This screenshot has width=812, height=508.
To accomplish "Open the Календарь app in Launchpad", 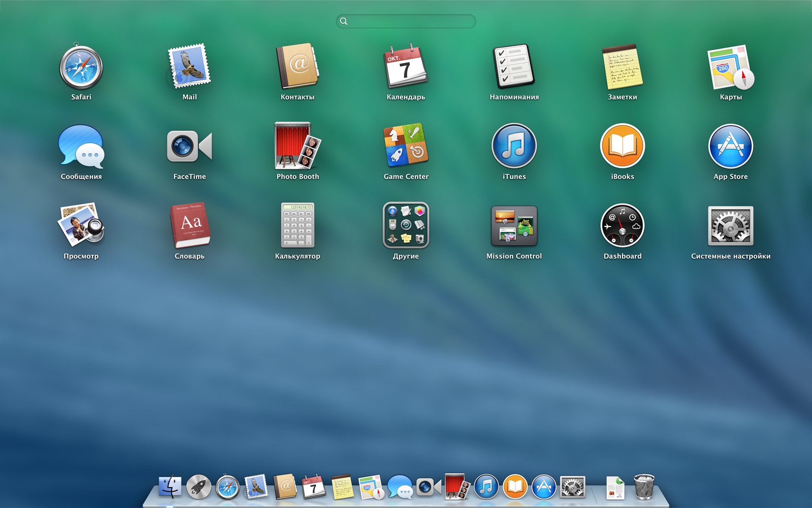I will pos(406,66).
